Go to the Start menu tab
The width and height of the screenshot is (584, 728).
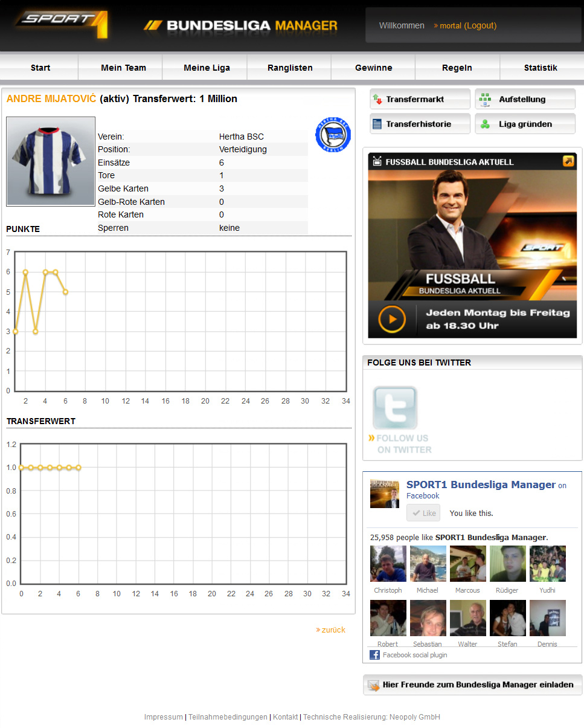[x=40, y=68]
